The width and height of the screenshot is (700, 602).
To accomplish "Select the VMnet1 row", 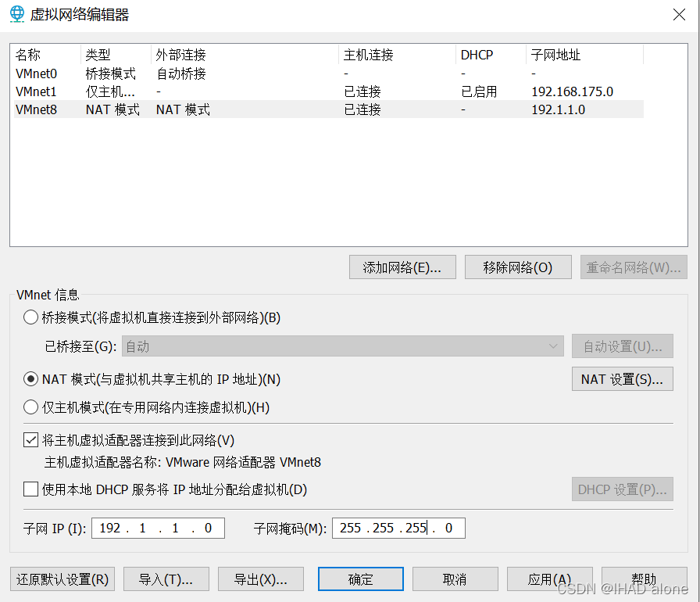I will click(x=329, y=91).
